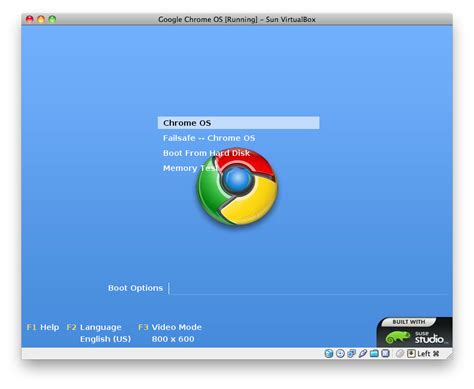The height and width of the screenshot is (389, 474).
Task: Click the window resize grip at bottom-right corner
Action: pyautogui.click(x=449, y=356)
